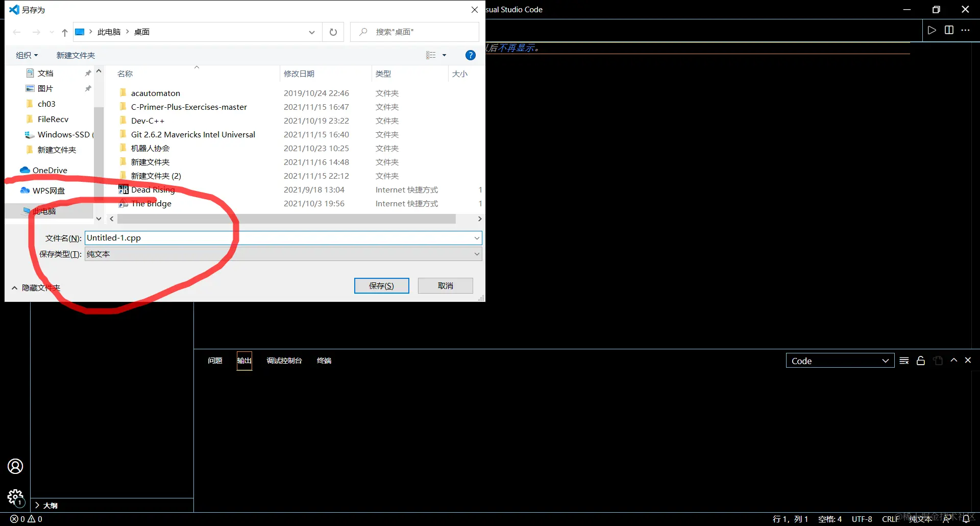The width and height of the screenshot is (980, 526).
Task: Click the 保存(S) button
Action: 382,286
